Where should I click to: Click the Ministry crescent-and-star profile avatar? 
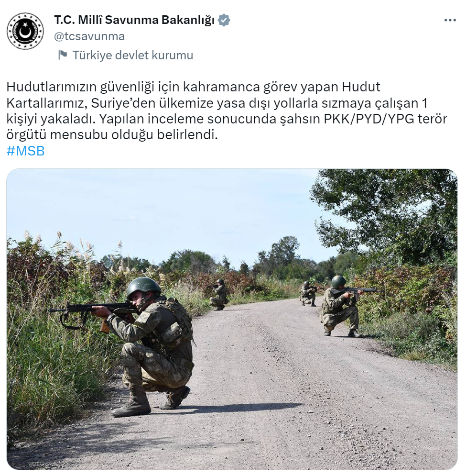click(25, 31)
